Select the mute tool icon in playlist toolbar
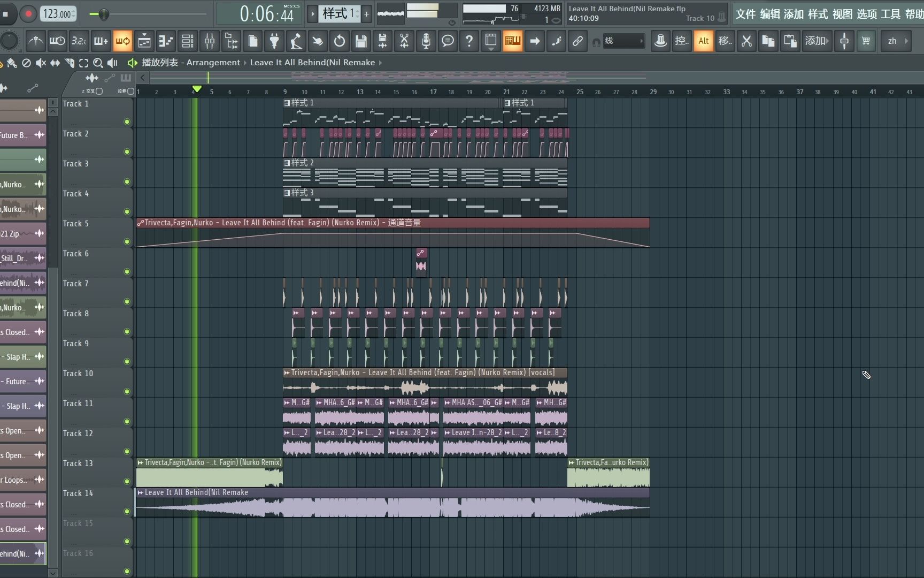 [x=41, y=63]
